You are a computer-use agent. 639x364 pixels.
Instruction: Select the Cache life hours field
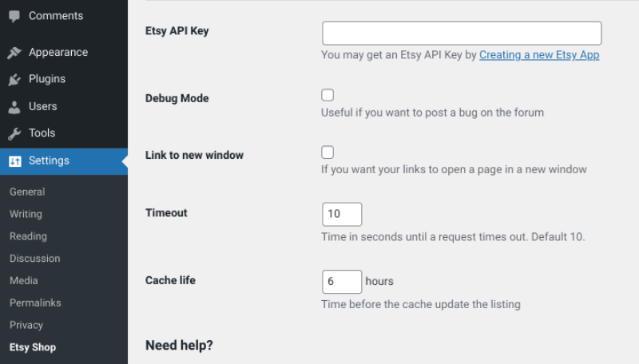pos(342,282)
